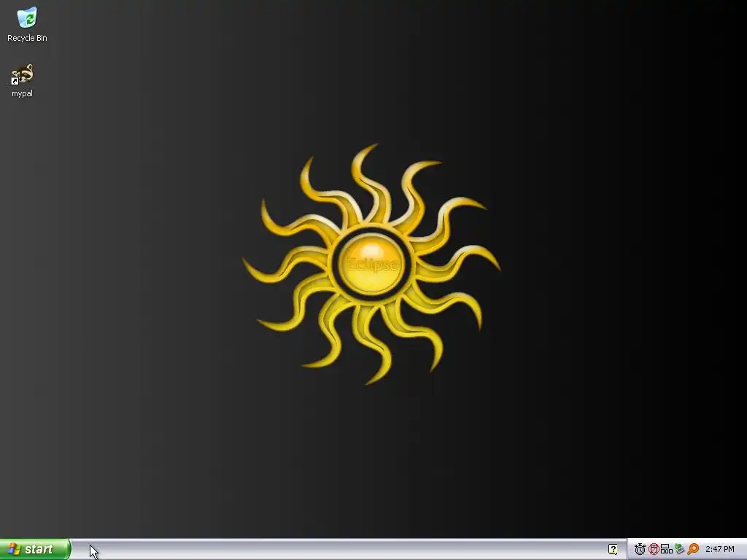Click the orange magnifier tray icon
Viewport: 747px width, 560px height.
point(693,549)
